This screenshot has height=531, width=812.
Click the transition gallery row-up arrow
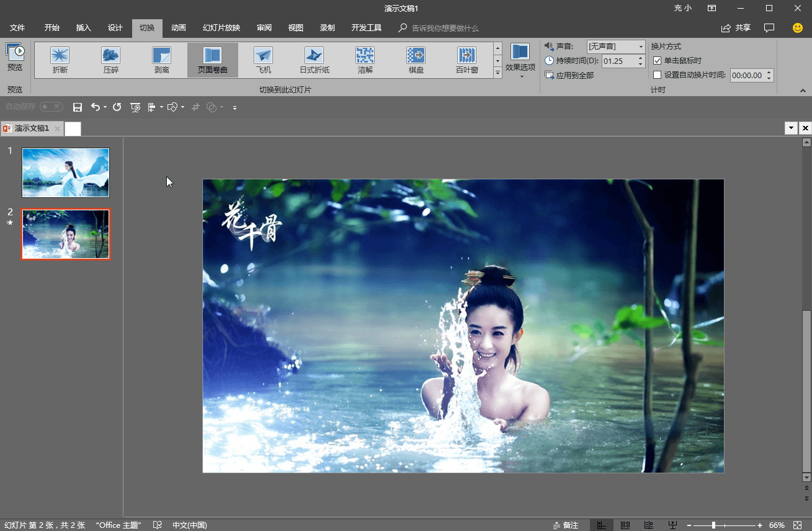click(x=497, y=48)
